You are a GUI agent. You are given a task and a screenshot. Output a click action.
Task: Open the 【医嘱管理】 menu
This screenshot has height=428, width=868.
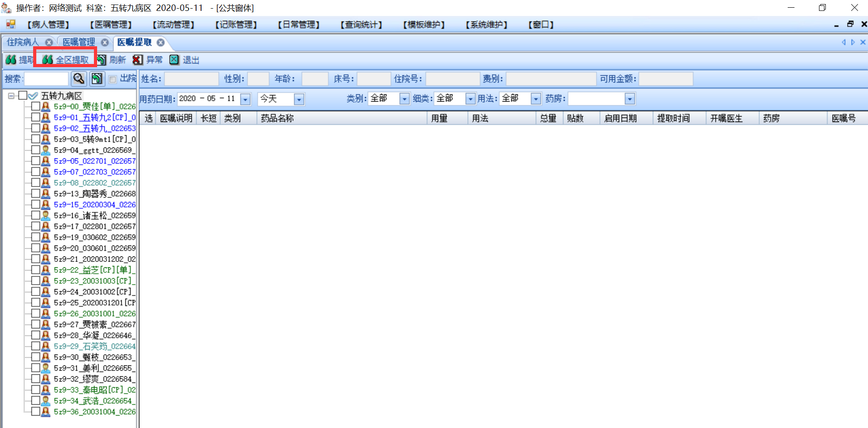tap(111, 25)
